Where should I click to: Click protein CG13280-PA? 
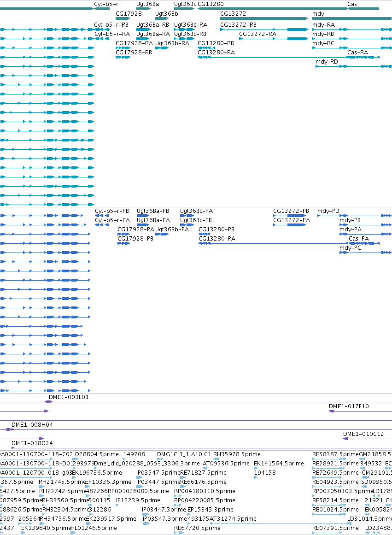[217, 239]
